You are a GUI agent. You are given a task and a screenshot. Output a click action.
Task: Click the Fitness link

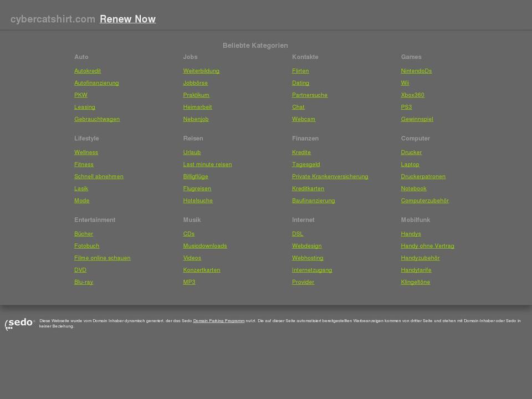click(x=84, y=164)
